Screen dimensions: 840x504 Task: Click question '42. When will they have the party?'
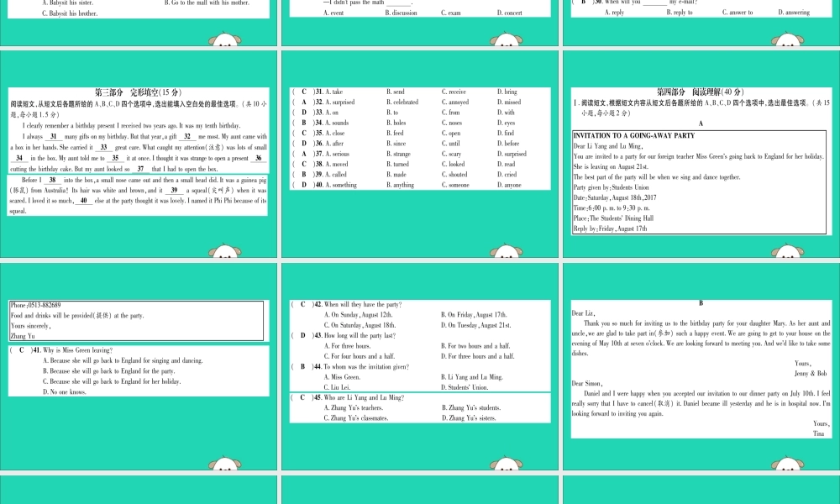point(358,304)
